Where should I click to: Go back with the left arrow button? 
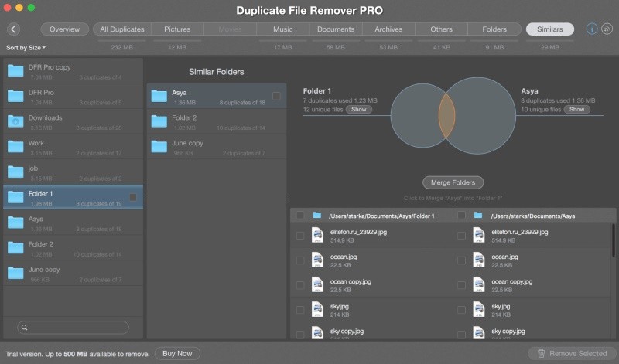point(13,29)
